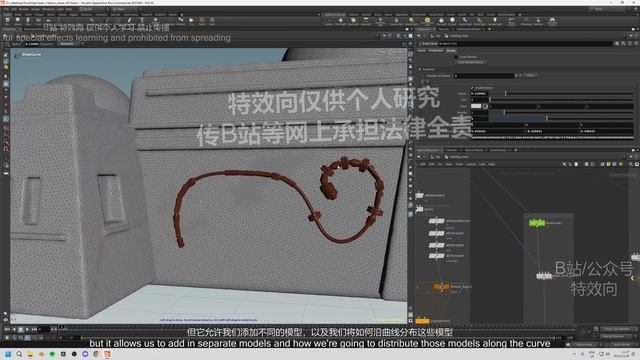The image size is (640, 360).
Task: Click the Clear Stroke History button
Action: click(x=470, y=62)
